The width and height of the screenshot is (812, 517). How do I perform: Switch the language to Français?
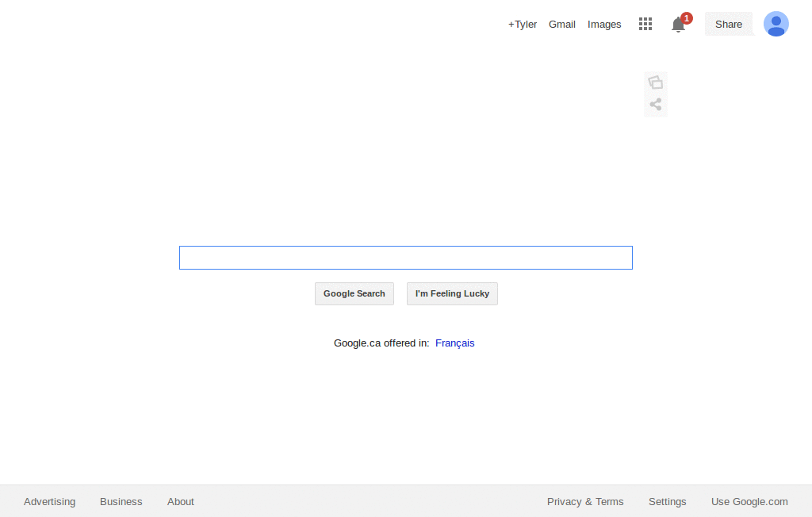pos(454,343)
